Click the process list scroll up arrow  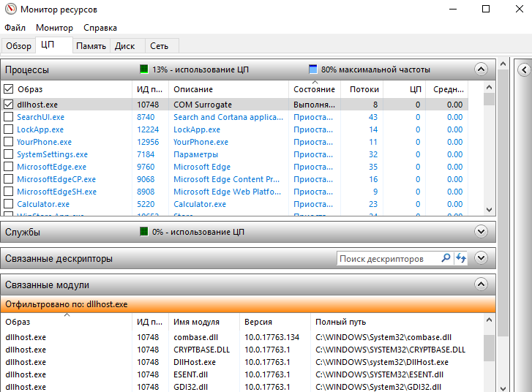point(489,87)
